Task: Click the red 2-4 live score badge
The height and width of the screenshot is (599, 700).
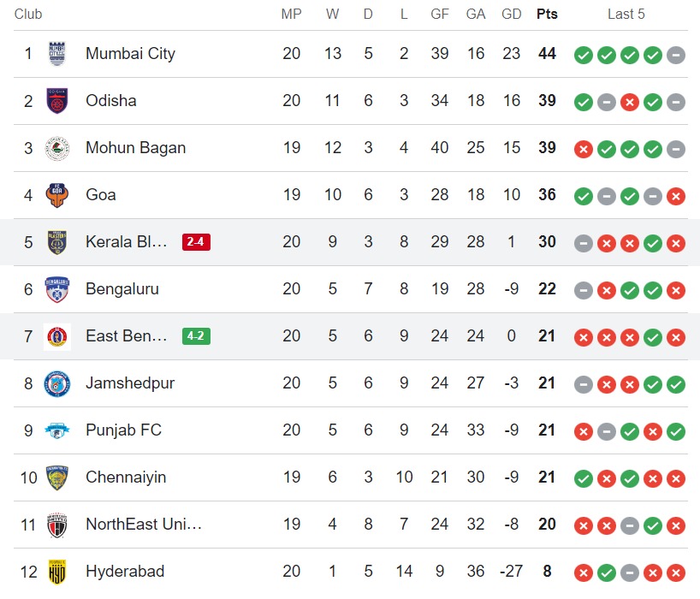Action: (196, 242)
